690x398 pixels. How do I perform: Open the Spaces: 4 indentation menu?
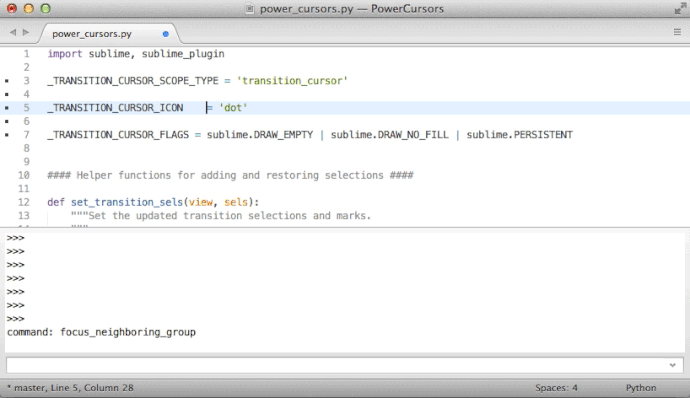556,388
